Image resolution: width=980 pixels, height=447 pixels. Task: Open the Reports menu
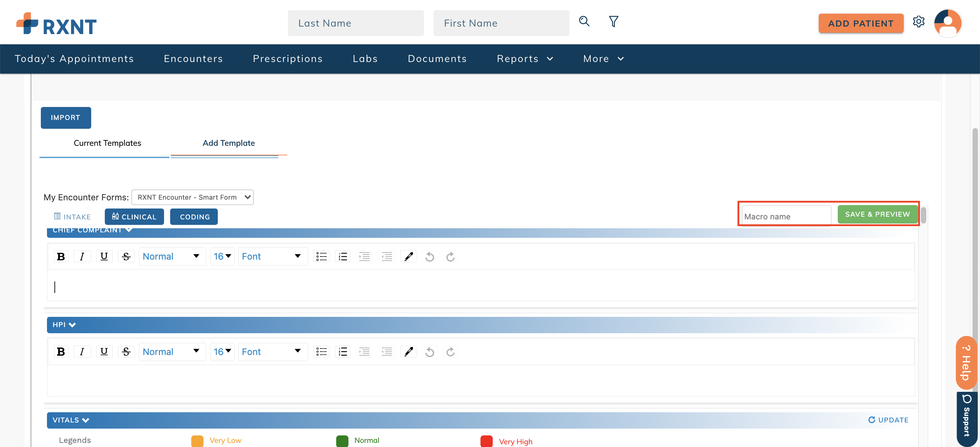(x=524, y=59)
